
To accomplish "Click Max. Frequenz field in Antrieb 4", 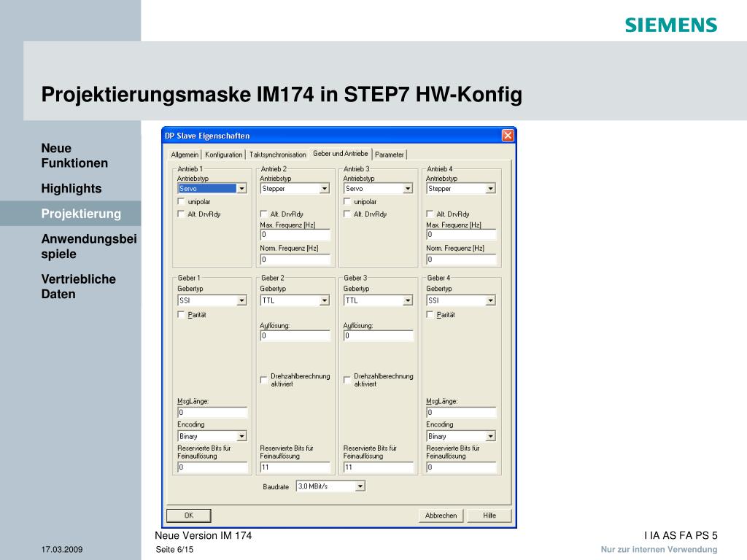I will click(461, 235).
